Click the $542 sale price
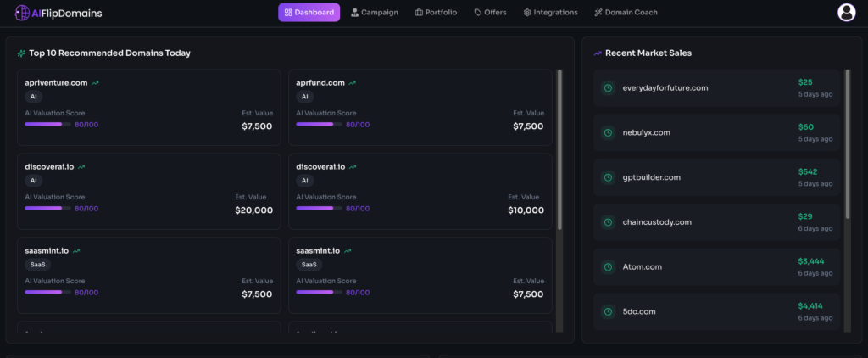 click(x=808, y=172)
